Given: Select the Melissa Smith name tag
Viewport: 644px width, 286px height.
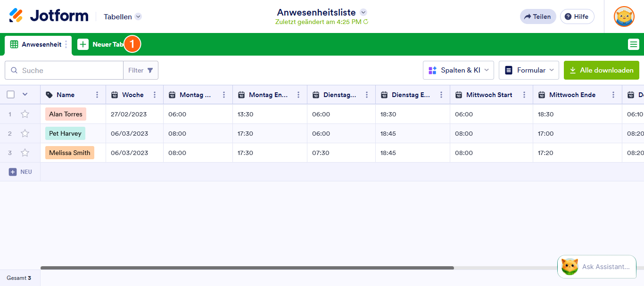Looking at the screenshot, I should click(70, 153).
